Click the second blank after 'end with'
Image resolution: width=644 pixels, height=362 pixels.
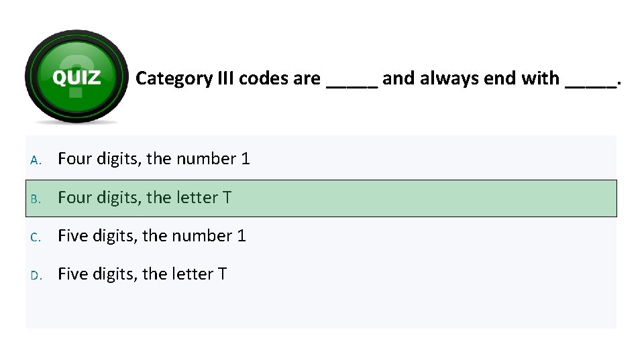(590, 80)
